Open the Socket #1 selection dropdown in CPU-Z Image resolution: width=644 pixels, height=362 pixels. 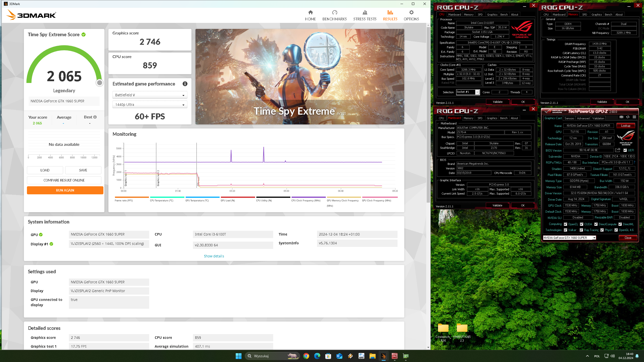pos(468,92)
